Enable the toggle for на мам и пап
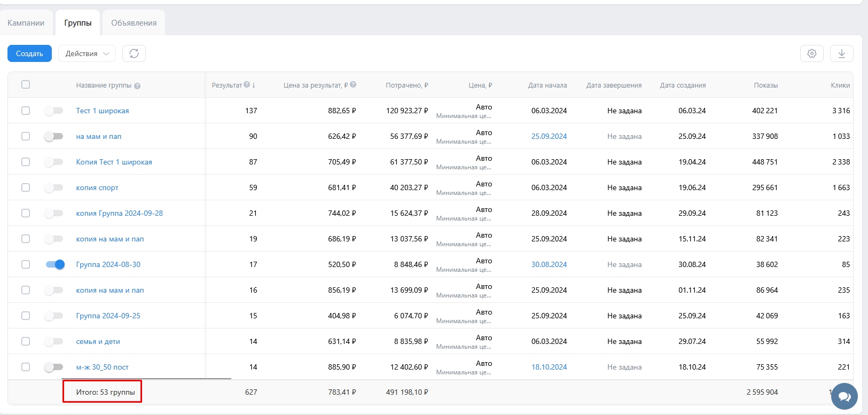868x415 pixels. point(54,136)
